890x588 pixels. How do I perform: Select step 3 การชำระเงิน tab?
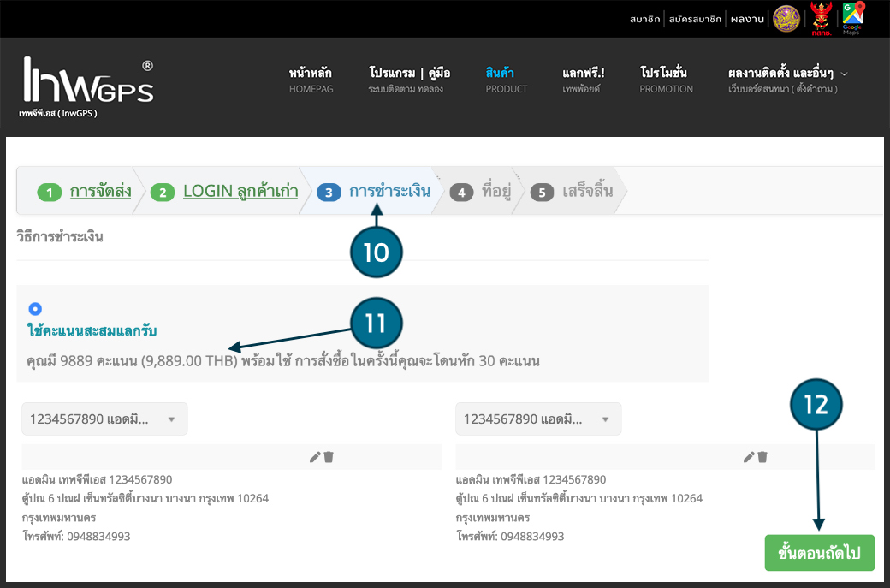pos(389,191)
